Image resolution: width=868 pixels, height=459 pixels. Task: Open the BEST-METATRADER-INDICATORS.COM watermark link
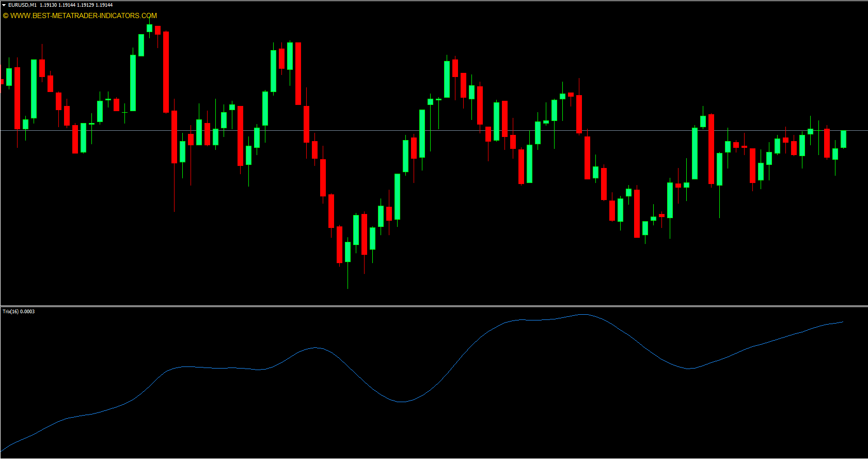[x=84, y=16]
